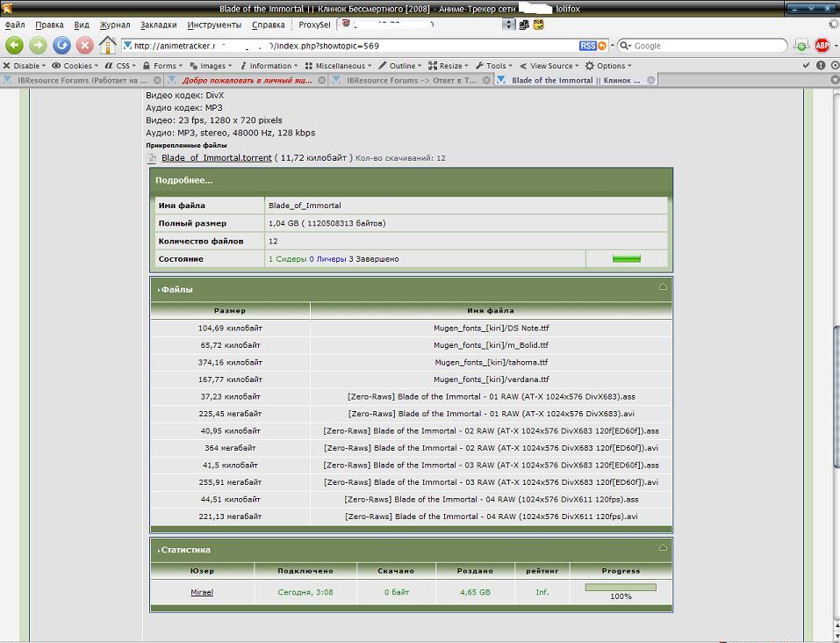This screenshot has width=840, height=643.
Task: Download the Blade_of_Immortal.torrent link
Action: pyautogui.click(x=217, y=157)
